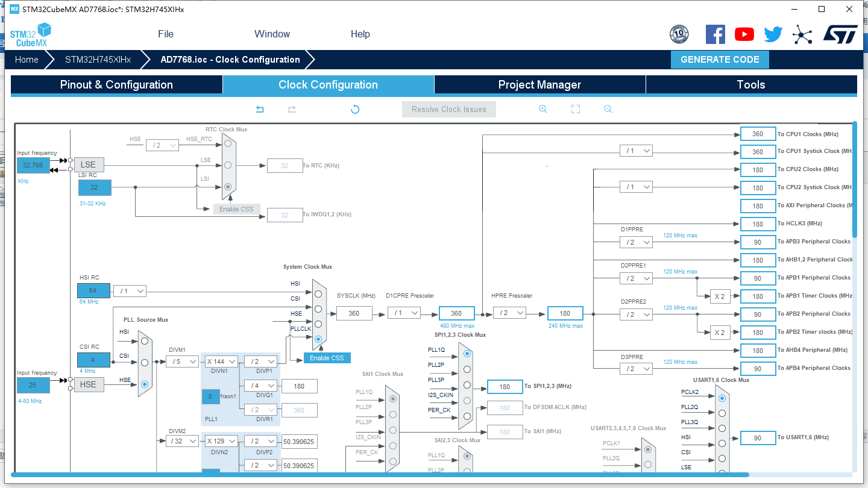The width and height of the screenshot is (868, 488).
Task: Open the DIVM2 /32 dropdown
Action: [182, 441]
